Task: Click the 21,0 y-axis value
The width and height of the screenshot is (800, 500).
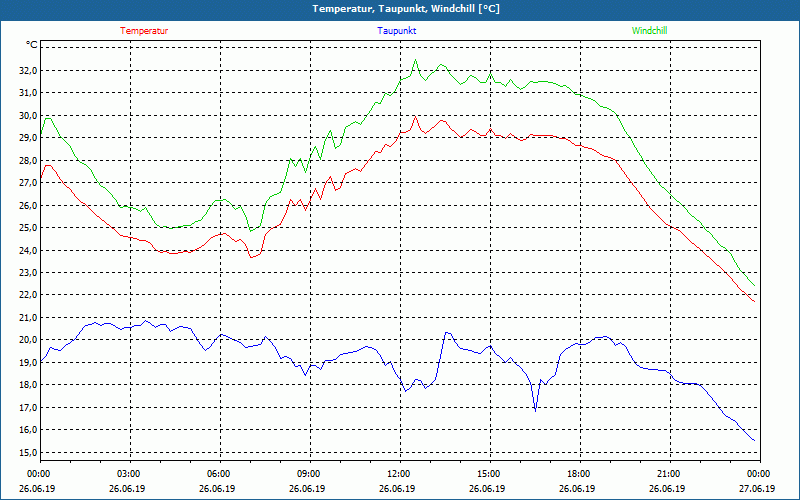Action: pyautogui.click(x=28, y=317)
